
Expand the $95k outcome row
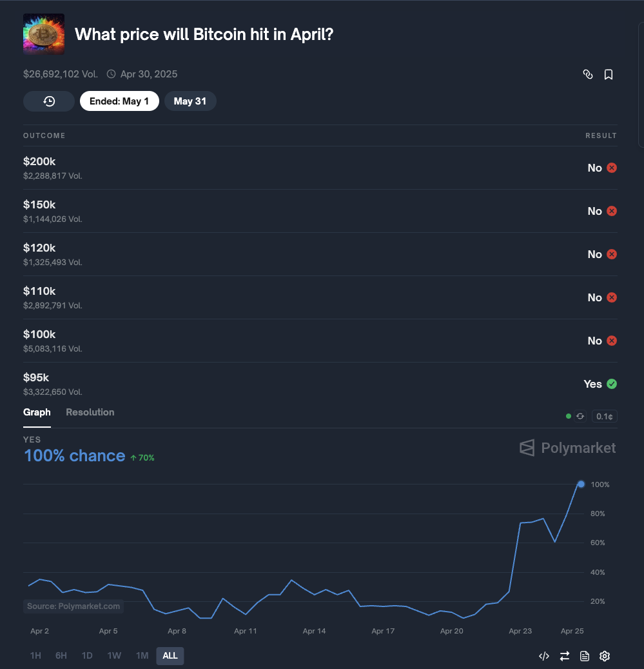click(320, 384)
